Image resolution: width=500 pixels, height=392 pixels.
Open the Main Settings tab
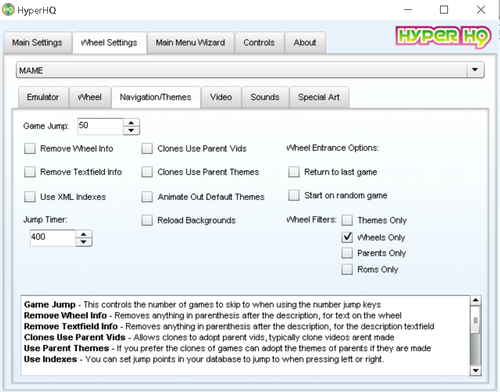(x=37, y=43)
